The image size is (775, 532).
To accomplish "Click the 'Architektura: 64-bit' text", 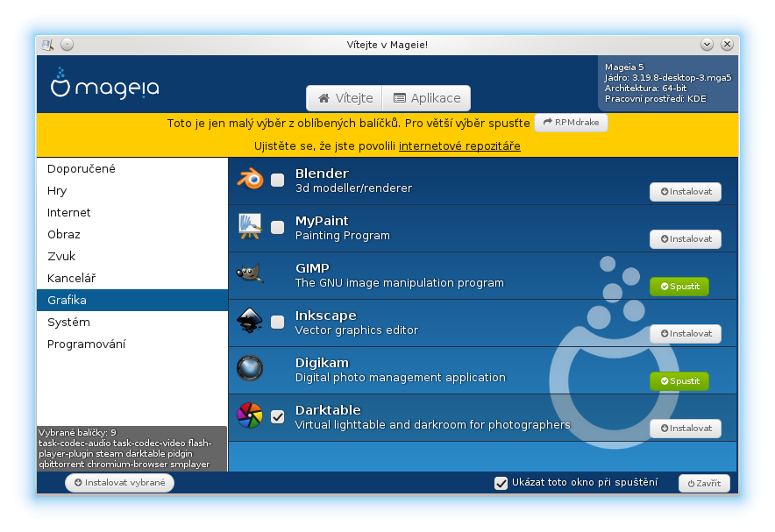I will [646, 89].
